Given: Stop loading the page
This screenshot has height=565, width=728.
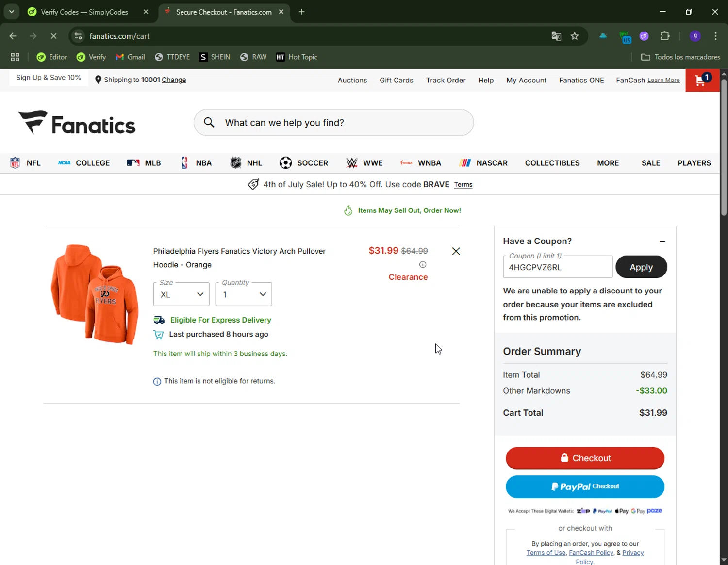Looking at the screenshot, I should pos(53,36).
